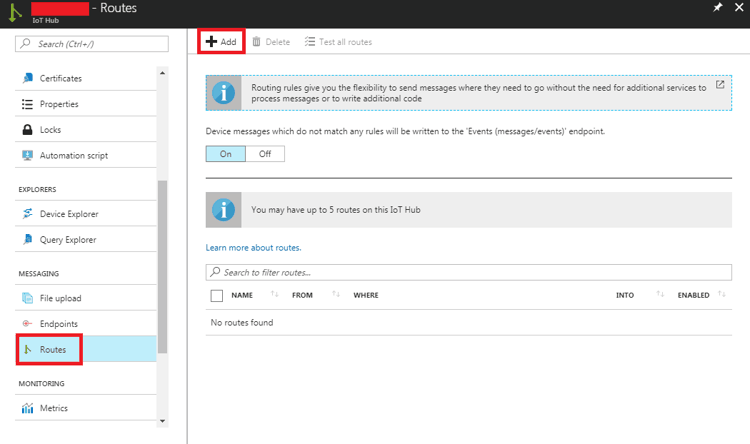Pin the blade with the pin icon
This screenshot has width=750, height=444.
(x=717, y=8)
